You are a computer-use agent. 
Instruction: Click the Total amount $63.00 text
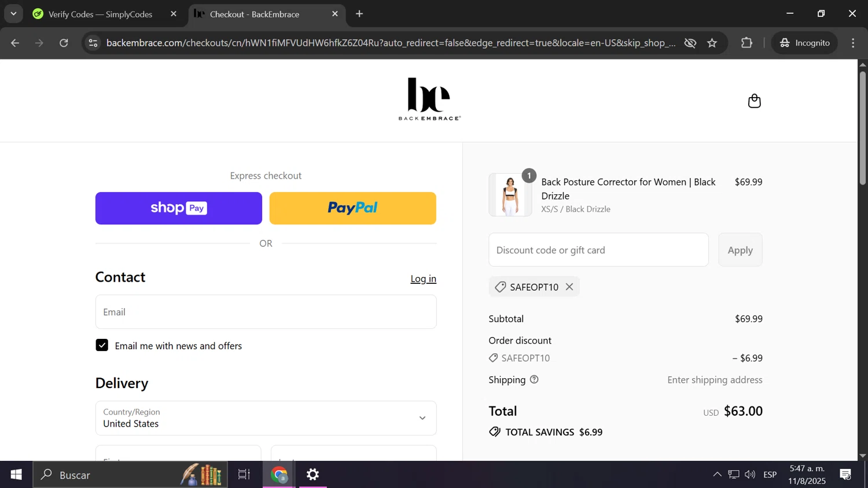(743, 411)
